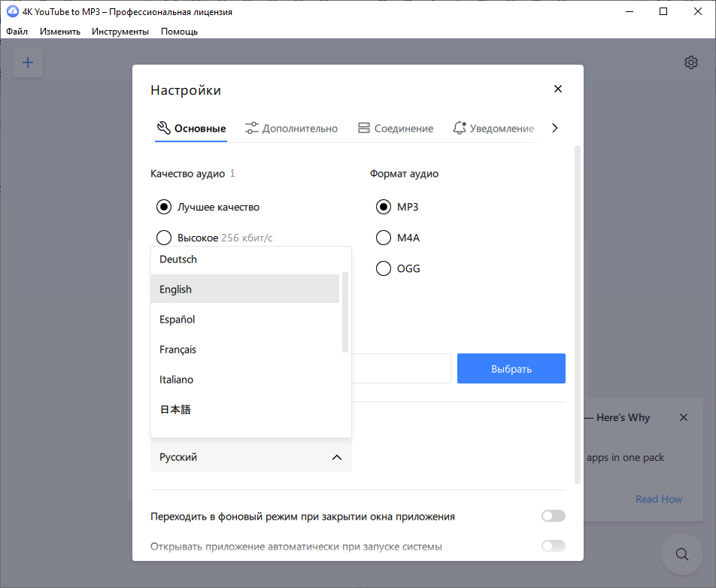This screenshot has width=716, height=588.
Task: Click the search magnifier icon
Action: [x=681, y=554]
